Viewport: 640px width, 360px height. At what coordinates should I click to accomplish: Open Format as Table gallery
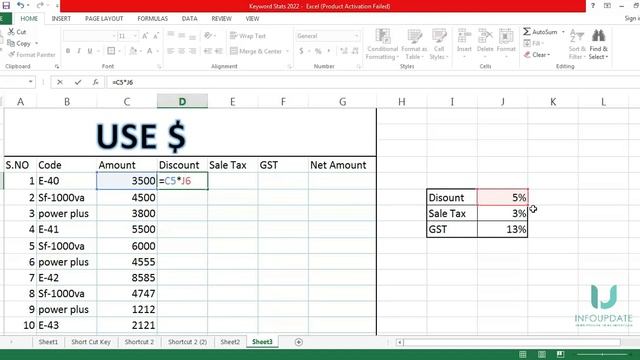413,44
